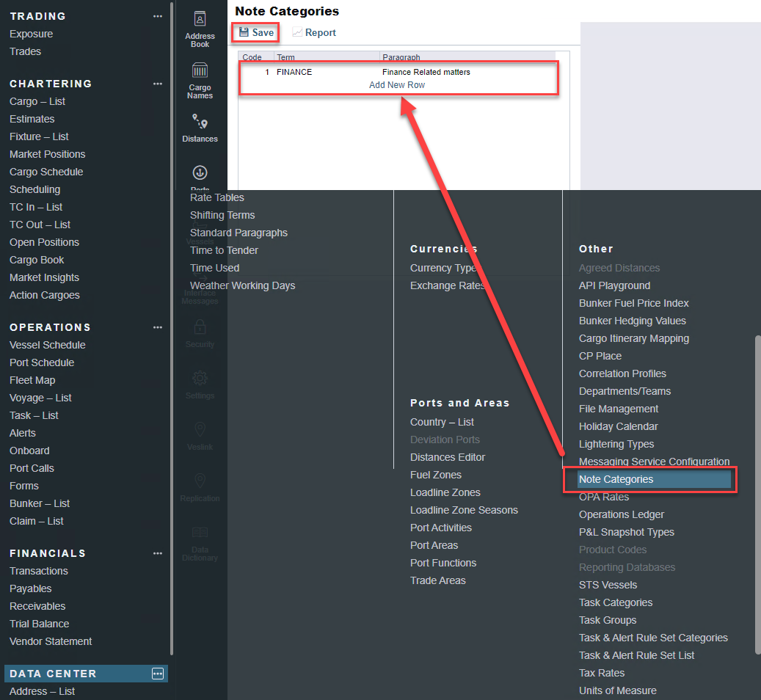
Task: Open the Cargo Names icon
Action: click(200, 70)
